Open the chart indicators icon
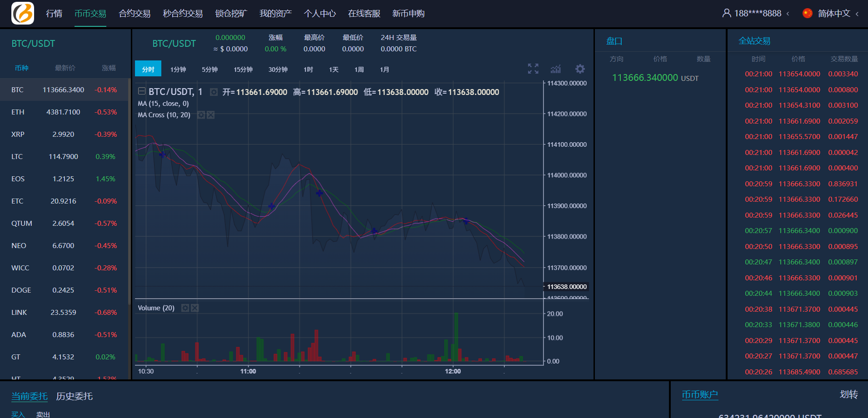Screen dimensions: 868x418 (x=555, y=69)
